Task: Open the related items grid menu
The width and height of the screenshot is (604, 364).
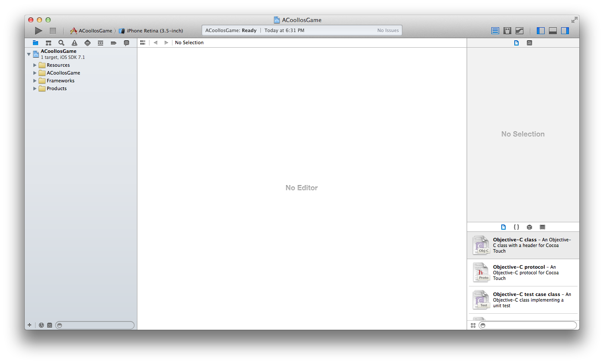Action: [x=143, y=42]
